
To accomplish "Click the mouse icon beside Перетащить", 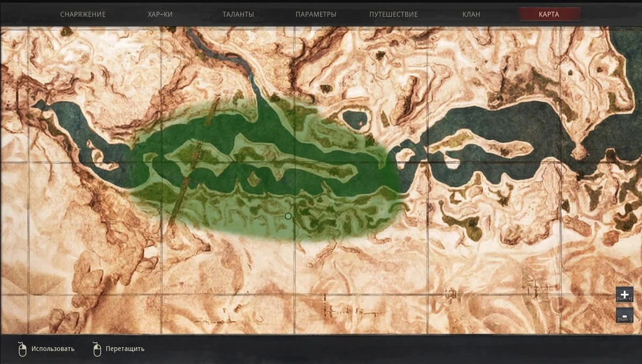I will (x=96, y=349).
